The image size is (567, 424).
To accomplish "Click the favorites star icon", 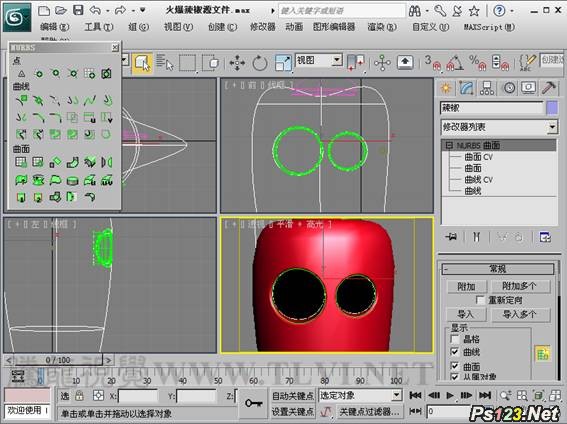I will click(474, 11).
